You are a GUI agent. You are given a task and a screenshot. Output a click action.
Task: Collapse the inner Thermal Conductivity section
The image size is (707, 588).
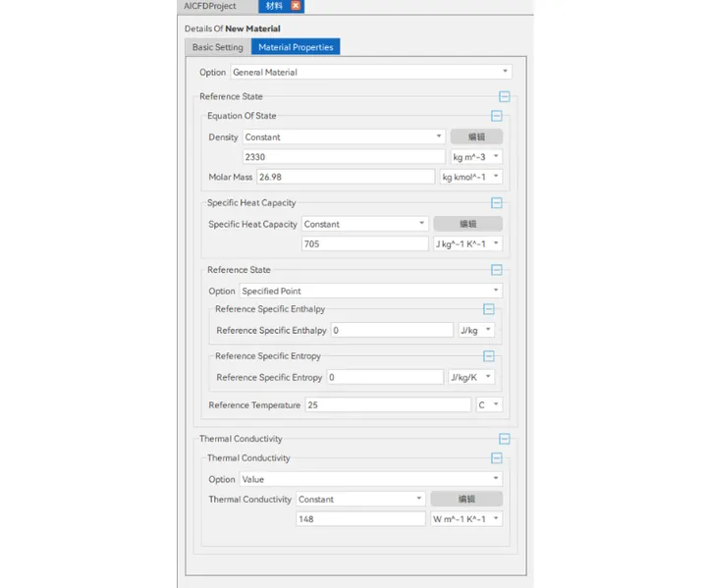coord(497,458)
